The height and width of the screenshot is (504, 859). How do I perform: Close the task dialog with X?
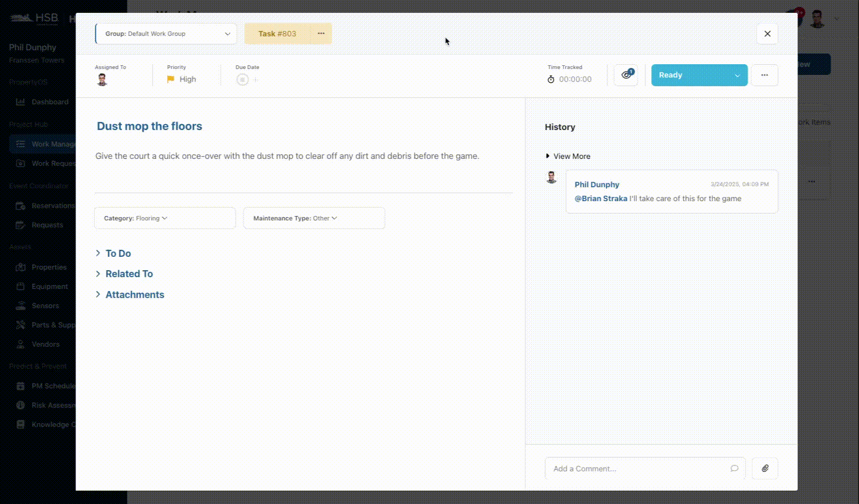click(767, 34)
